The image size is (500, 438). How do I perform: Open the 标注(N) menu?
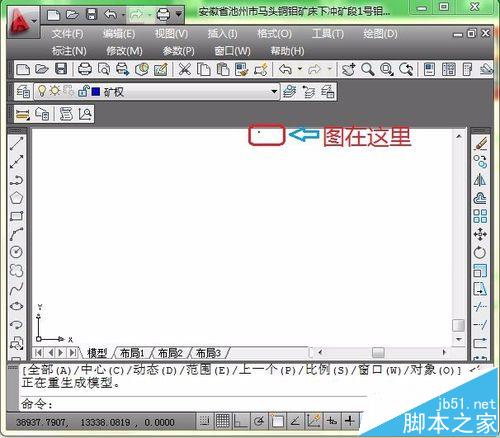pos(69,51)
